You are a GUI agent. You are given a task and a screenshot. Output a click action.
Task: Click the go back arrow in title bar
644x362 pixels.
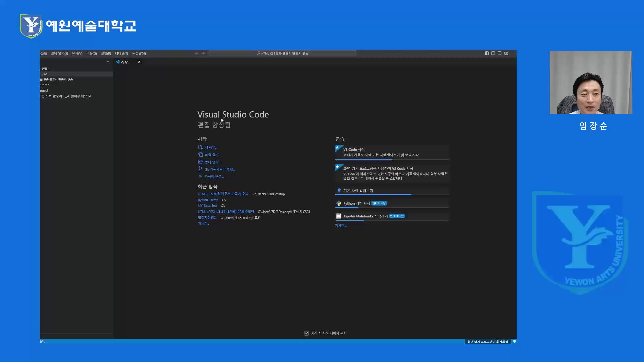point(197,53)
